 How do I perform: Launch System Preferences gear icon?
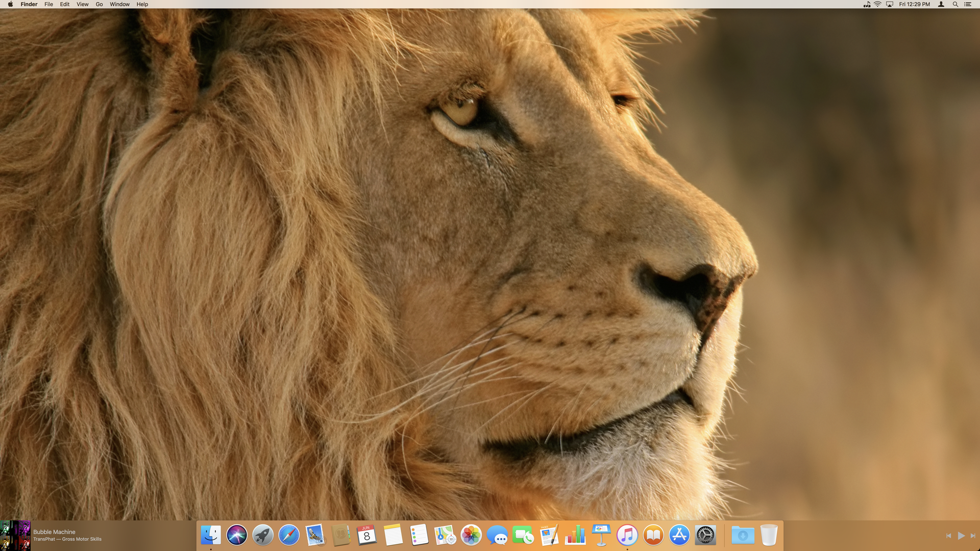click(705, 535)
